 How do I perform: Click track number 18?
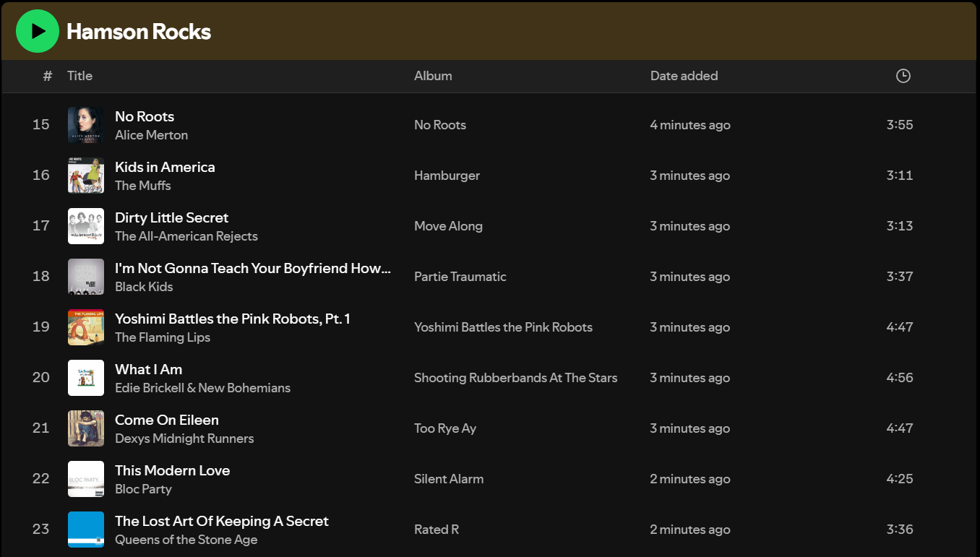41,277
